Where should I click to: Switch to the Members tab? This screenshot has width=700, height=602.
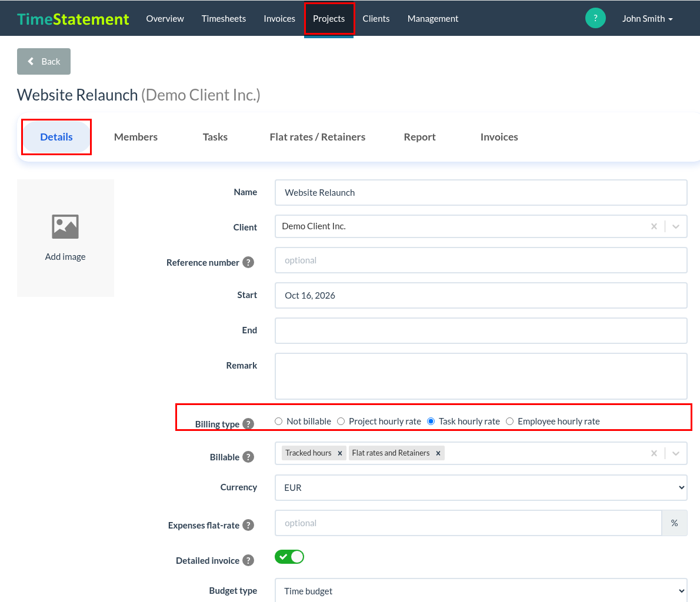(x=136, y=137)
